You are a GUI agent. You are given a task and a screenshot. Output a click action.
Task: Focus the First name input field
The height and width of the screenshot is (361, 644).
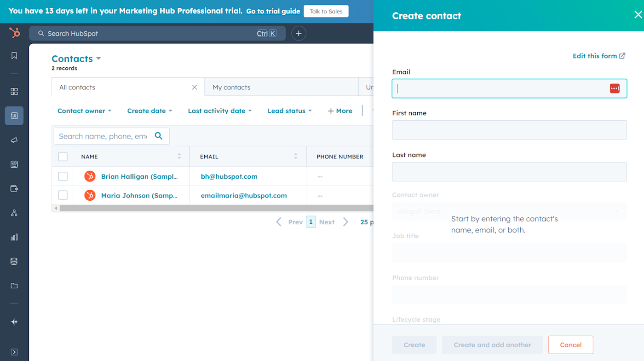click(509, 130)
